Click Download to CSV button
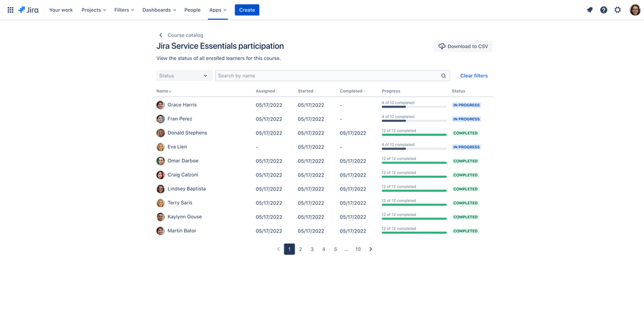The image size is (644, 315). (x=463, y=46)
